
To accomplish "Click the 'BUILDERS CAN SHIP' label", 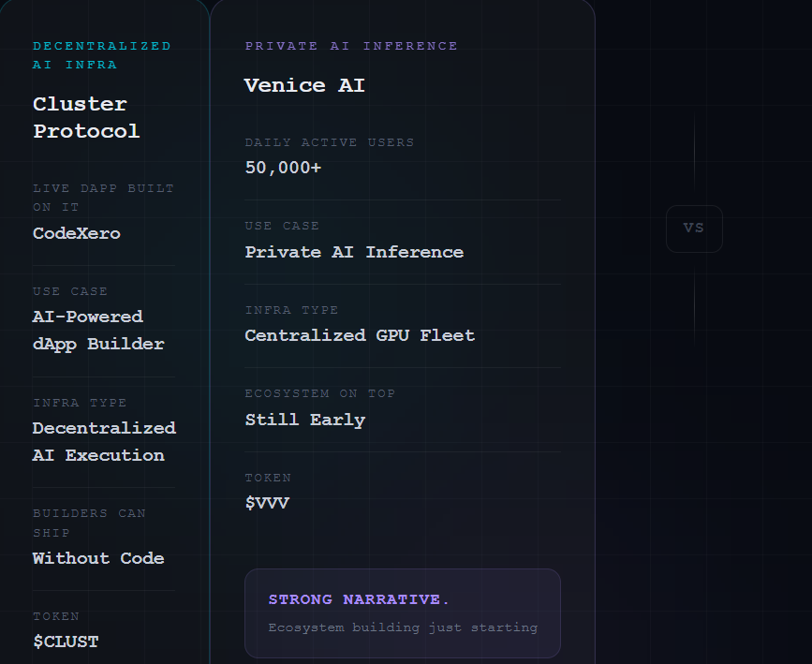I will click(x=89, y=524).
